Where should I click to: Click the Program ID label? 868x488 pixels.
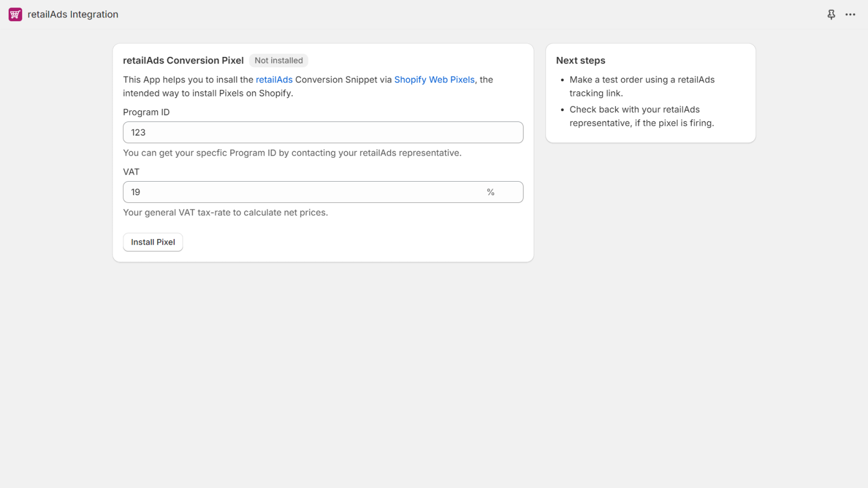(x=146, y=112)
